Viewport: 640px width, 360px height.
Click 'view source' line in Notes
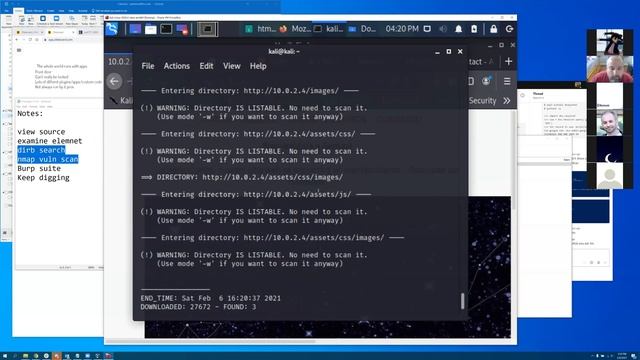pyautogui.click(x=41, y=132)
